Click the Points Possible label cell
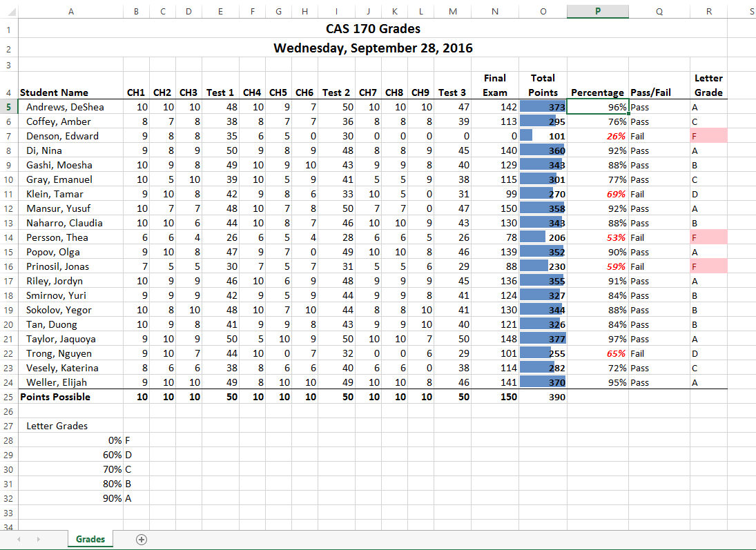The image size is (756, 550). pos(70,397)
